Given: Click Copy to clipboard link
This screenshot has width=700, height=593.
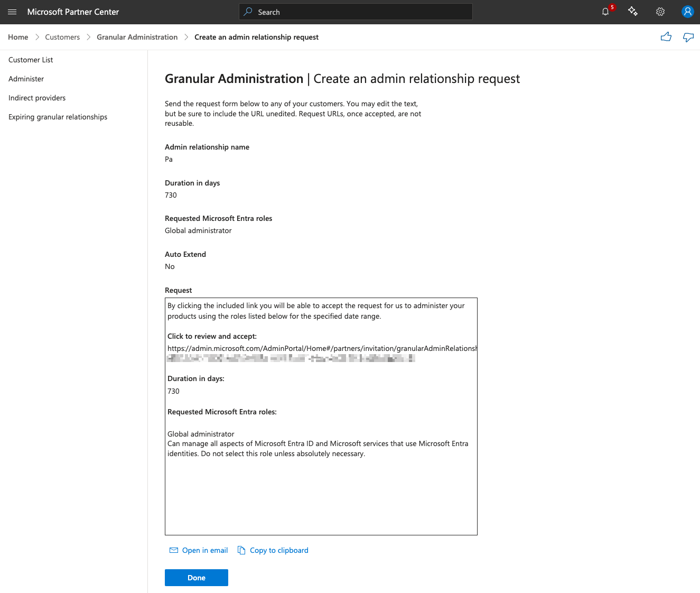Looking at the screenshot, I should point(279,550).
